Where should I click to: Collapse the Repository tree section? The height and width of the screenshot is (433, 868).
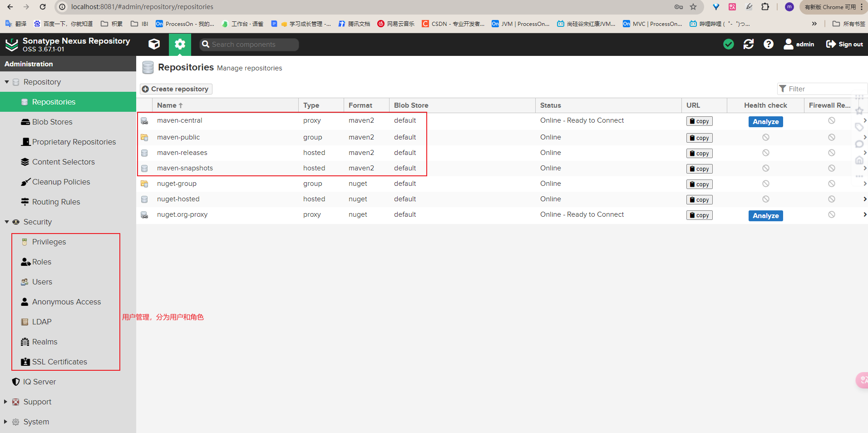7,82
